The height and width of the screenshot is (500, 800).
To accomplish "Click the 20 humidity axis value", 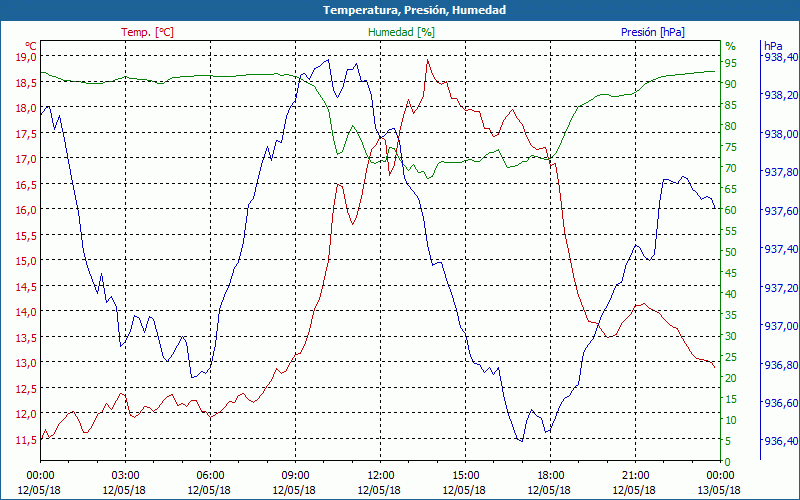I will (x=731, y=378).
